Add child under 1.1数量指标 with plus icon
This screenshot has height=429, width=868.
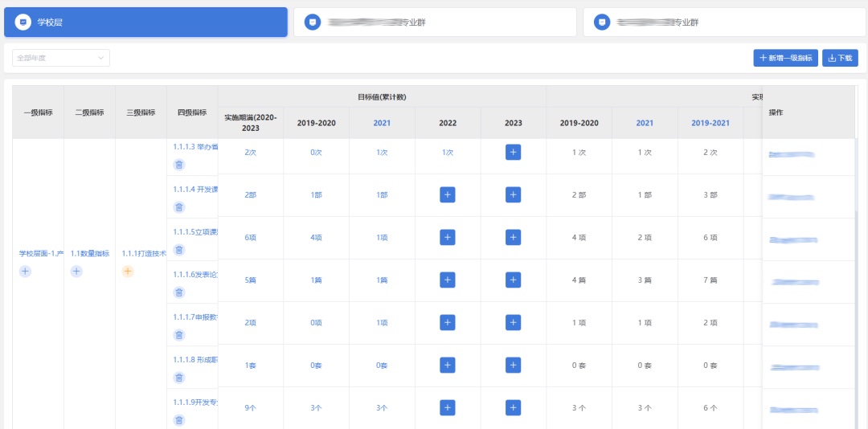pos(76,272)
